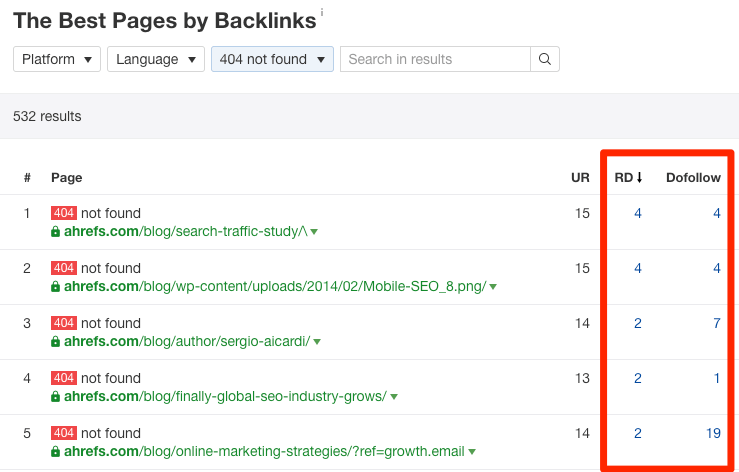739x472 pixels.
Task: Click the 404 badge on seo-industry-grows row
Action: [64, 378]
